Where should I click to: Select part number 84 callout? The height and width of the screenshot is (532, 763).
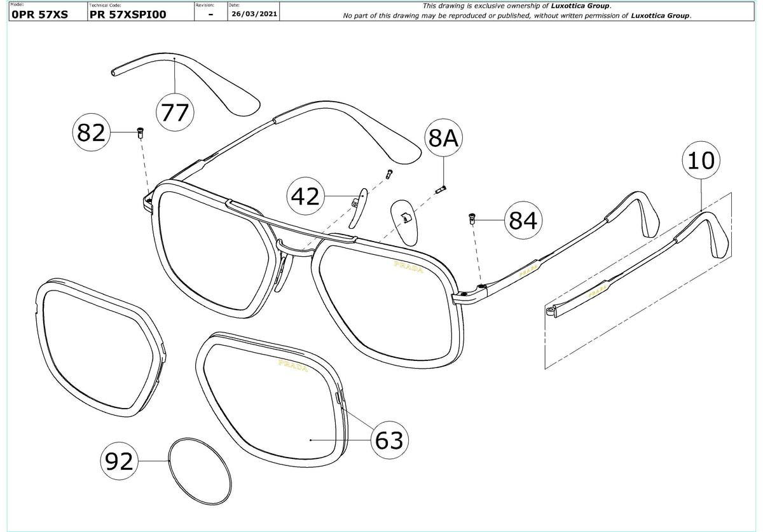point(524,221)
